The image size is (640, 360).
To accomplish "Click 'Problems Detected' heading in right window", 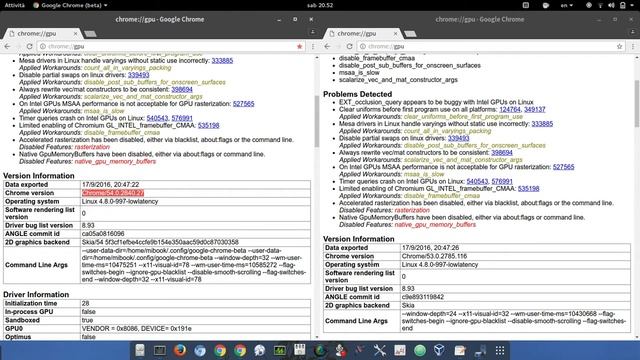I will (x=358, y=94).
